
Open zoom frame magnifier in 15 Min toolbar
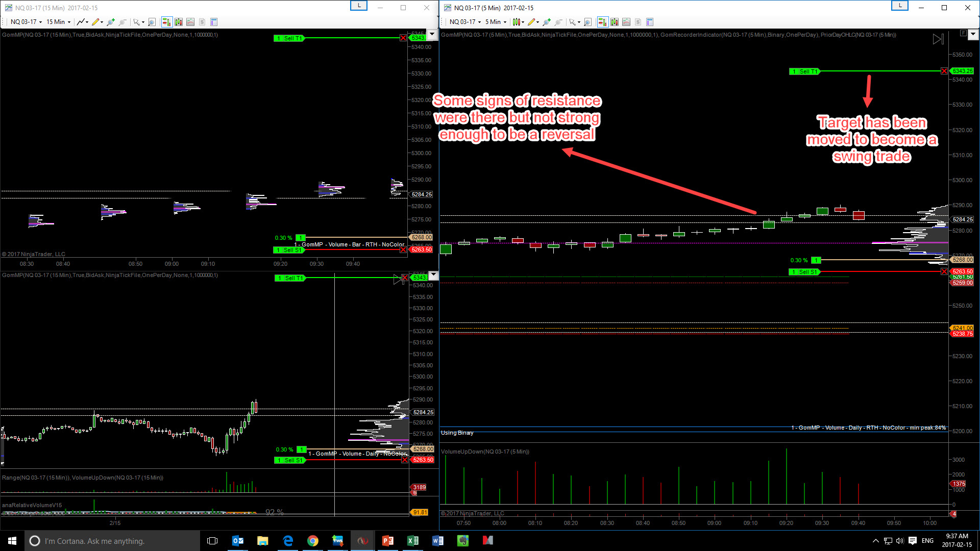tap(152, 22)
